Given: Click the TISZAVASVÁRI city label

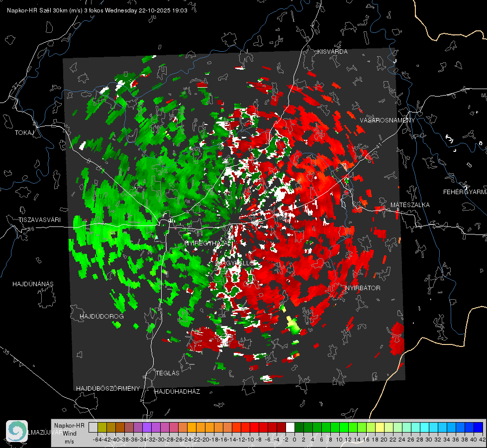Looking at the screenshot, I should click(39, 220).
